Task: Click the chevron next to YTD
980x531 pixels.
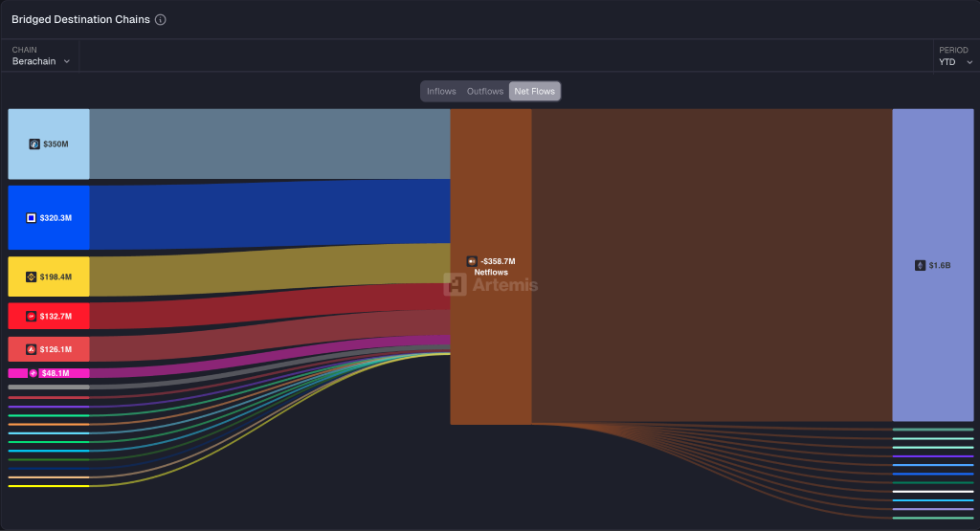Action: (969, 62)
